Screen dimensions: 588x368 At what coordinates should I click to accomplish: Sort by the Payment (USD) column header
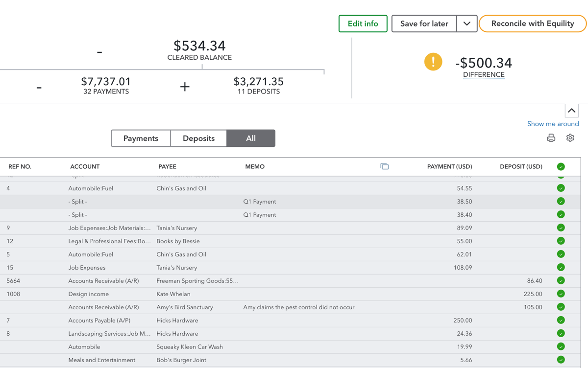coord(449,166)
